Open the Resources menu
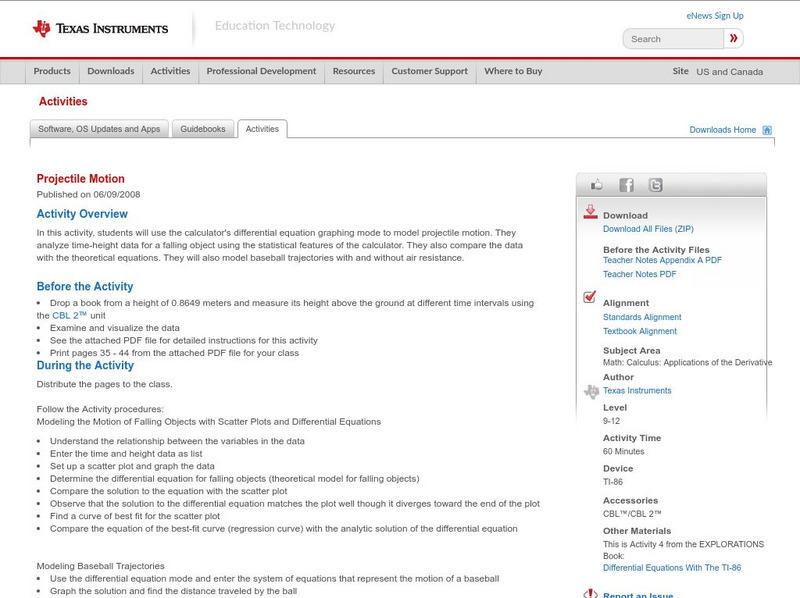Screen dimensions: 800x598 (x=354, y=71)
